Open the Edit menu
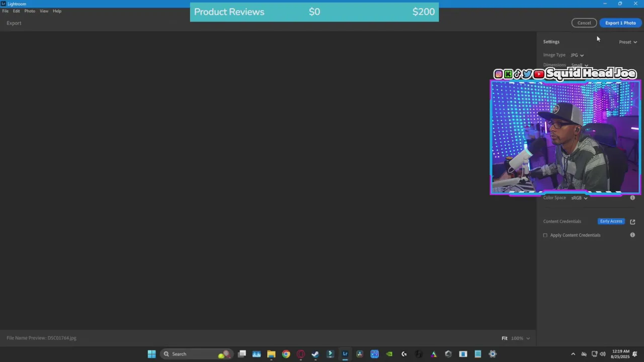Viewport: 644px width, 362px height. 17,11
